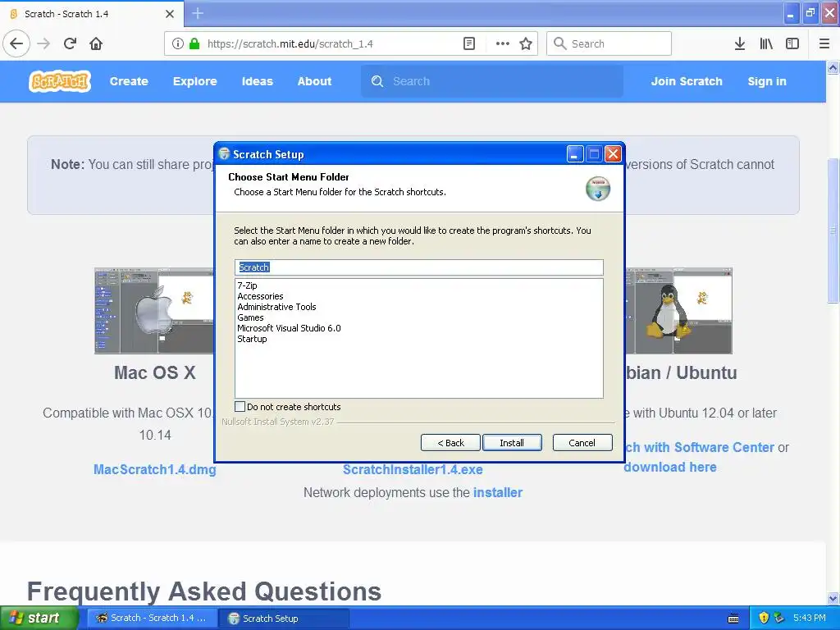Select Startup in the folder list
The image size is (840, 630).
point(252,339)
